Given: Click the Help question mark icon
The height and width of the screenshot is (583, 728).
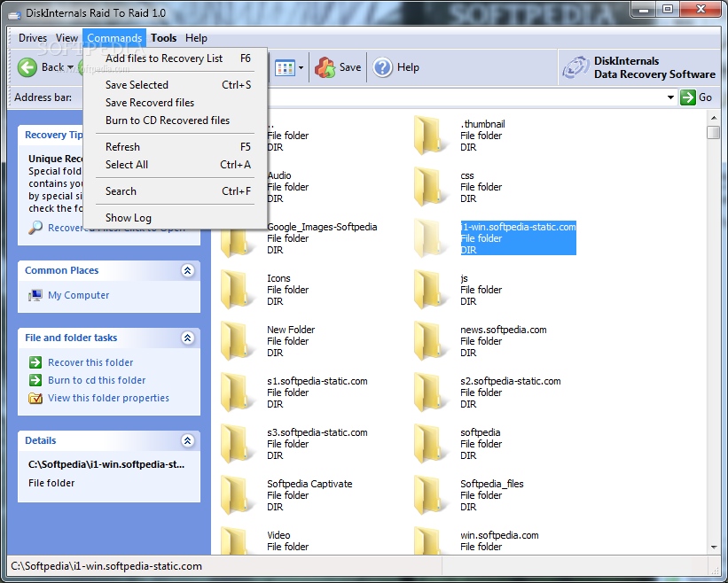Looking at the screenshot, I should (382, 67).
